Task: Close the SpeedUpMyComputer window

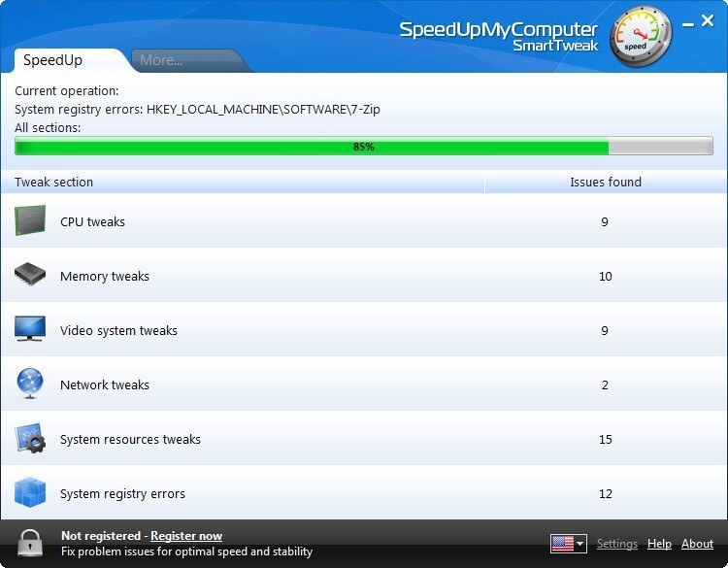Action: (x=708, y=20)
